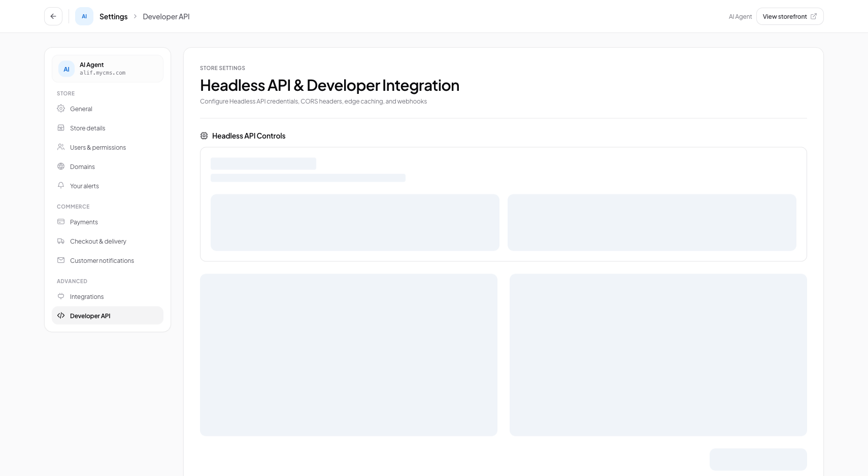Click the Headless API Controls heading
Image resolution: width=868 pixels, height=476 pixels.
click(249, 135)
